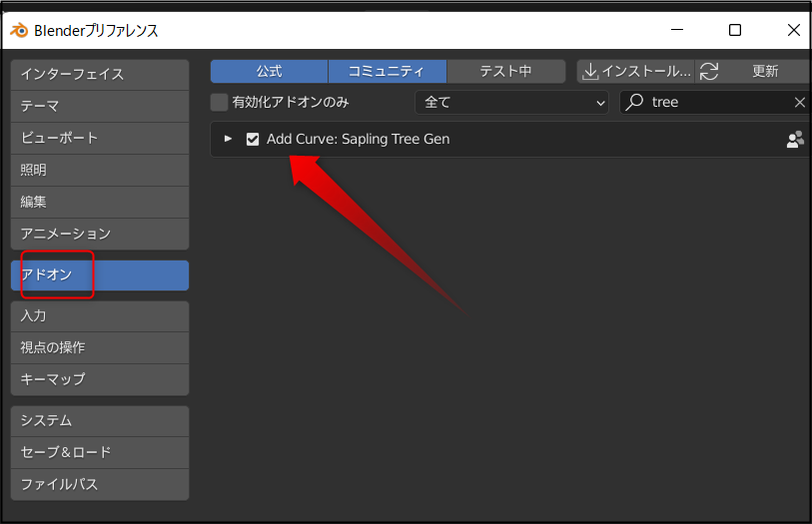Go to システム preferences
Viewport: 812px width, 524px height.
(x=100, y=421)
